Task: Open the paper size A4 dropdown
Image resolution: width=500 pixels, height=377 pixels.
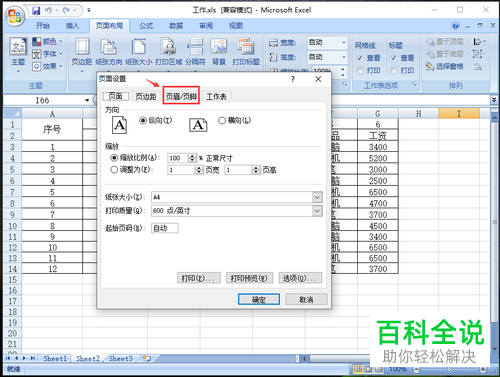Action: coord(317,197)
